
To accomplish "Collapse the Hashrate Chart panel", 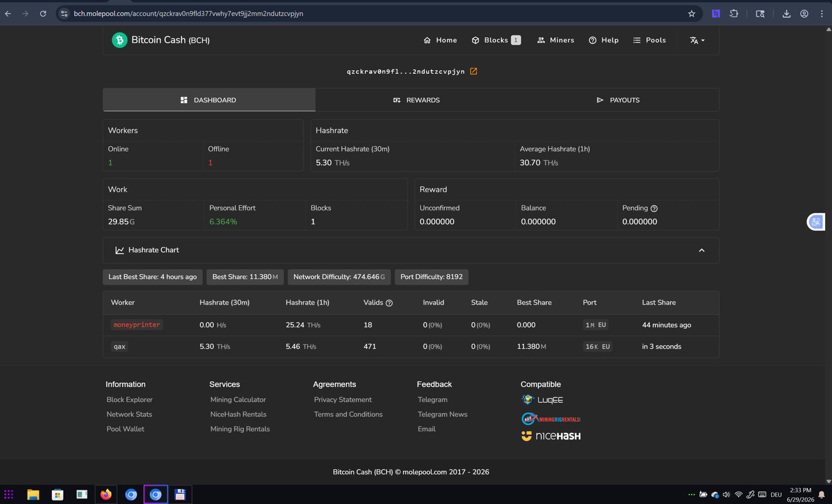I will tap(701, 250).
